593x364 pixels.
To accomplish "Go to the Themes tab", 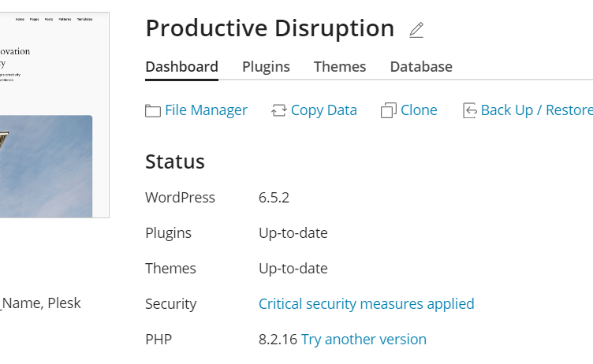I will coord(340,67).
